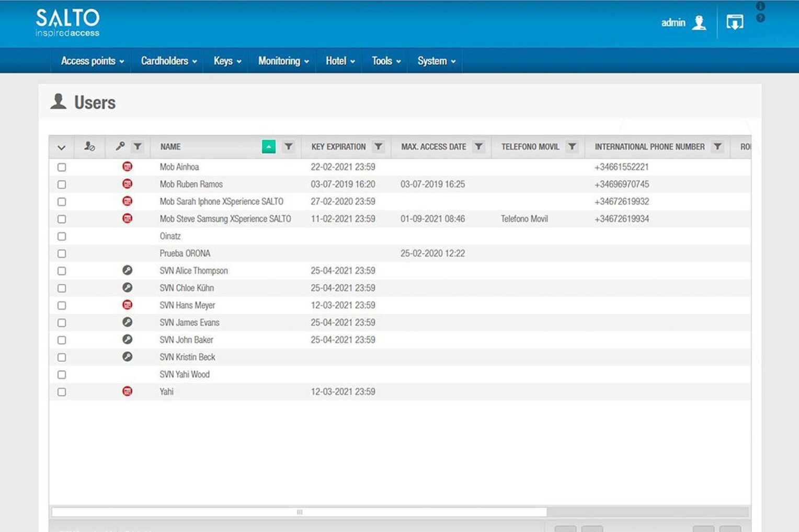The image size is (799, 532).
Task: Click the download icon in header
Action: (735, 22)
